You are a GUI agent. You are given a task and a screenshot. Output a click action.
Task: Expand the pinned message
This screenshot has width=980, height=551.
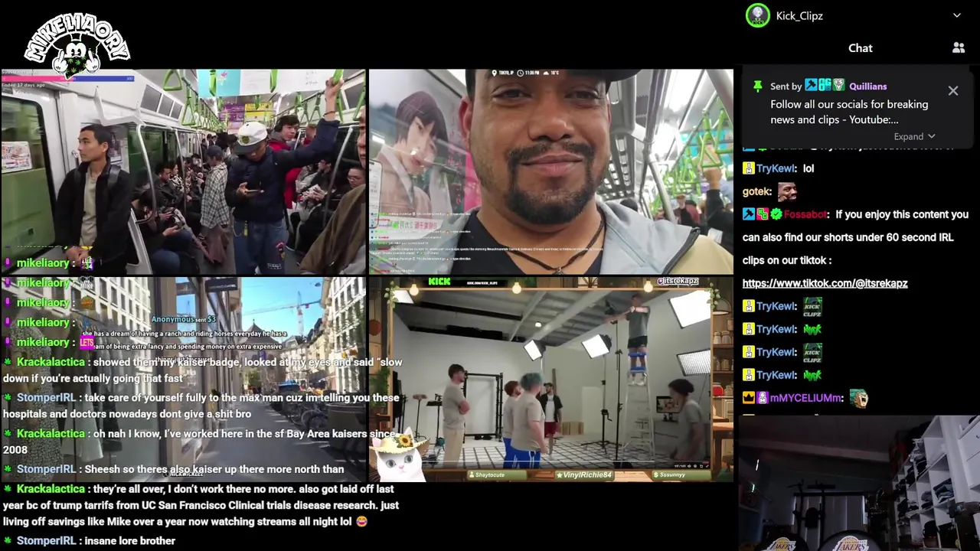pyautogui.click(x=914, y=136)
